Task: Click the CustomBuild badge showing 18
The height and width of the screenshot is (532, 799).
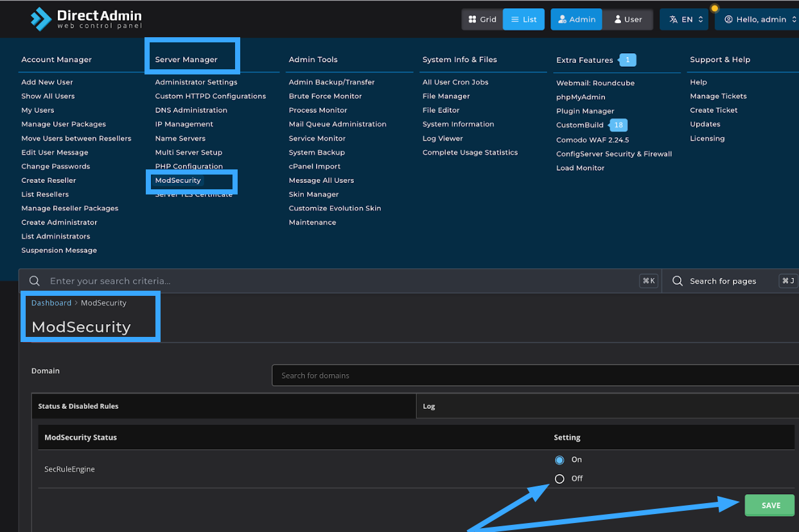Action: (x=618, y=125)
